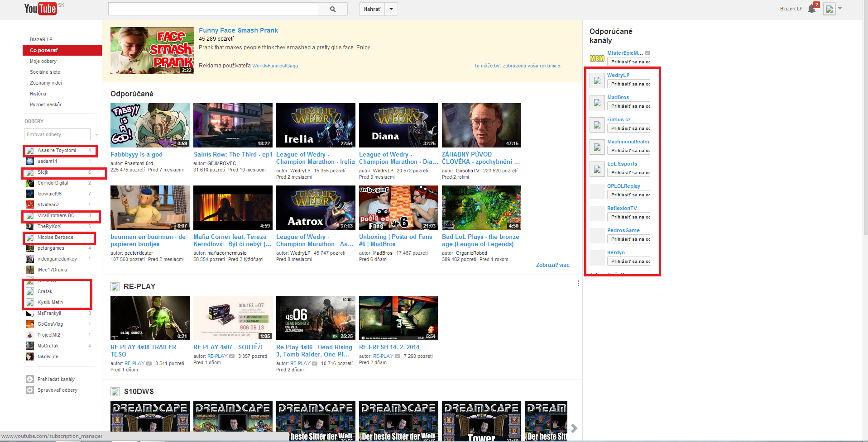Viewport: 868px width, 442px height.
Task: Click the magnifier search button
Action: point(333,9)
